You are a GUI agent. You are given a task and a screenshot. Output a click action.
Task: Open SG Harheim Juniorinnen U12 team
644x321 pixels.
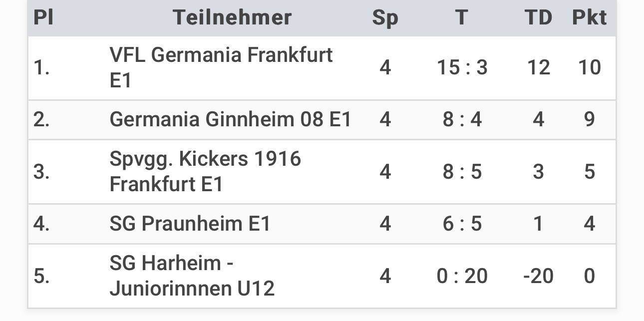[192, 276]
